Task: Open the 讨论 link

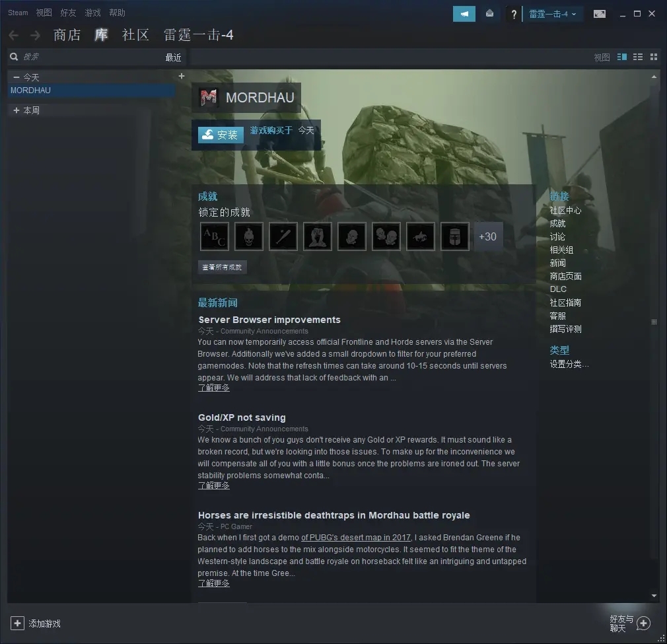Action: point(557,237)
